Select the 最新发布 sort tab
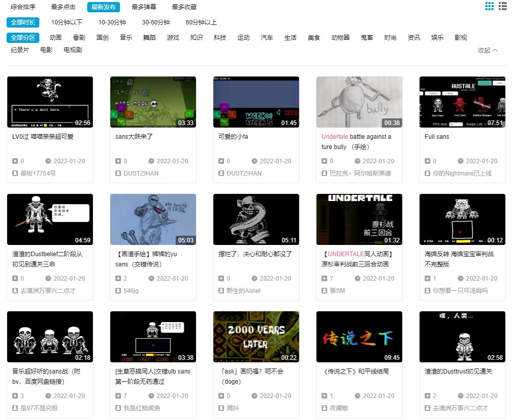The height and width of the screenshot is (420, 514). coord(104,7)
